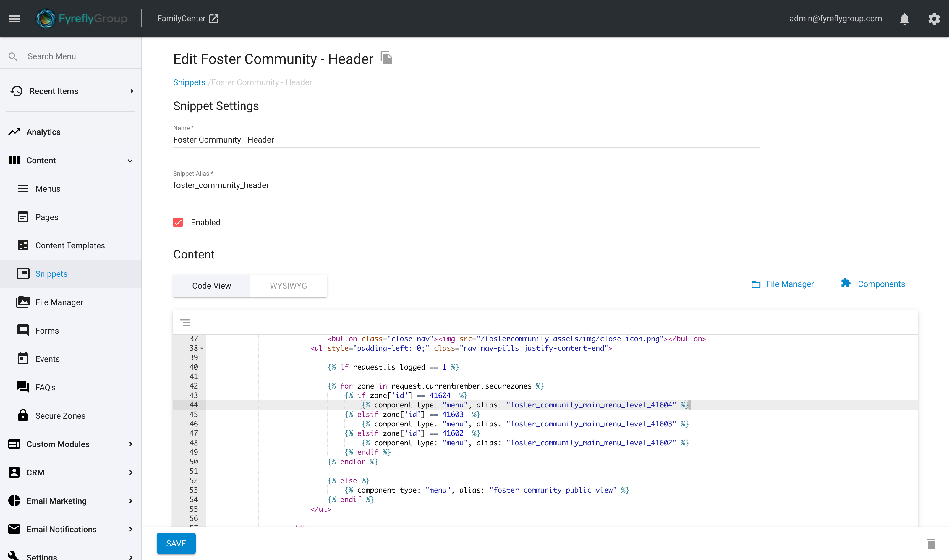The width and height of the screenshot is (949, 560).
Task: Click the SAVE button
Action: click(x=176, y=543)
